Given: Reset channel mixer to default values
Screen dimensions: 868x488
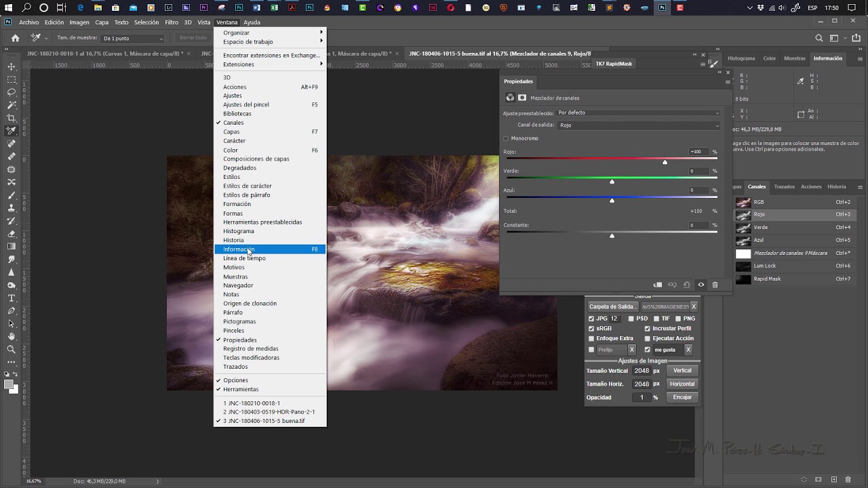Looking at the screenshot, I should [x=686, y=285].
